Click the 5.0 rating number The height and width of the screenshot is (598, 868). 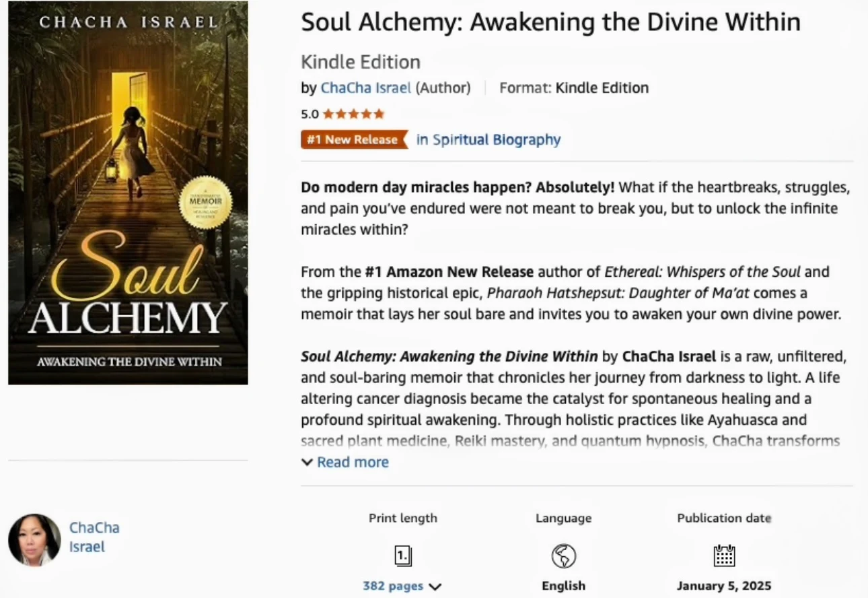pos(310,114)
